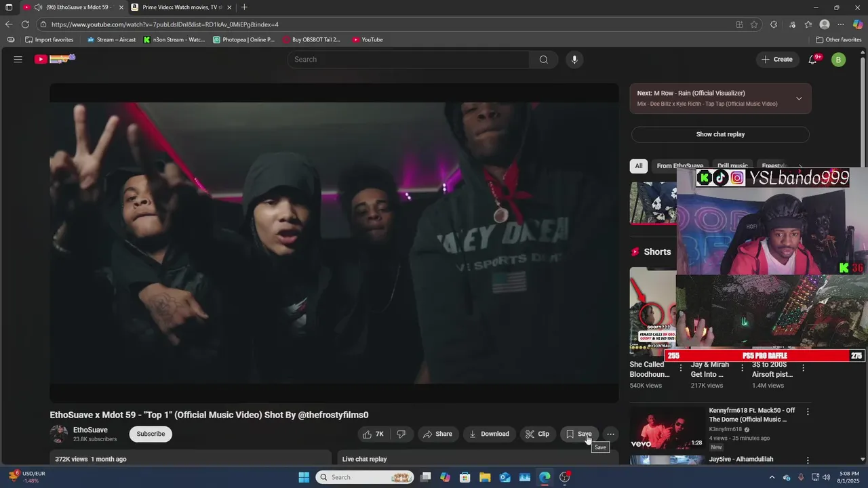The height and width of the screenshot is (488, 868).
Task: Select the All filter chip
Action: point(639,166)
